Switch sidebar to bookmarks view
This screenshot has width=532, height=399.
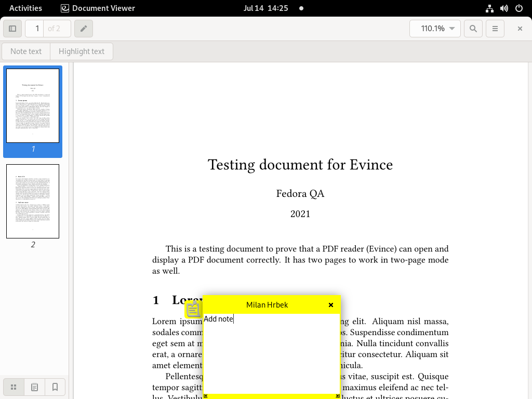point(55,387)
